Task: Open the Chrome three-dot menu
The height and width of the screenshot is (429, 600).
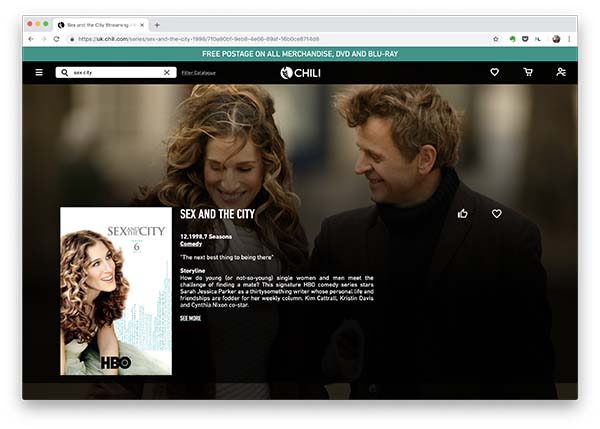Action: point(569,39)
